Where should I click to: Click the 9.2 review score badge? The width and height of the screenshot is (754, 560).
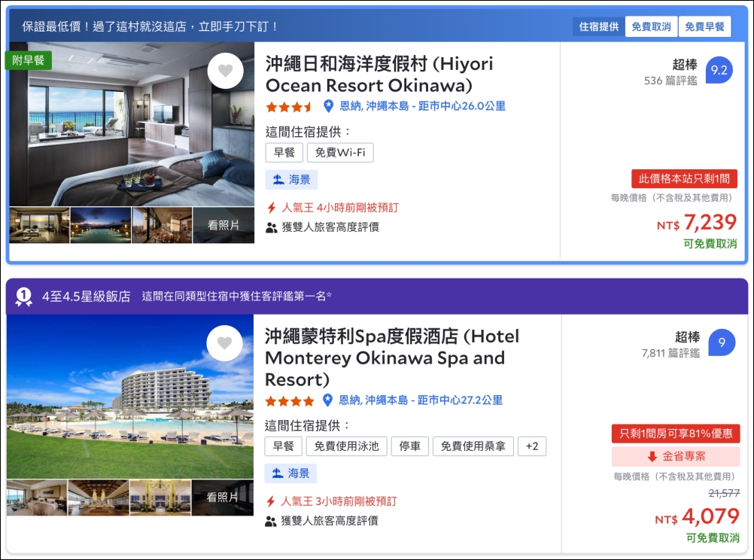point(719,70)
